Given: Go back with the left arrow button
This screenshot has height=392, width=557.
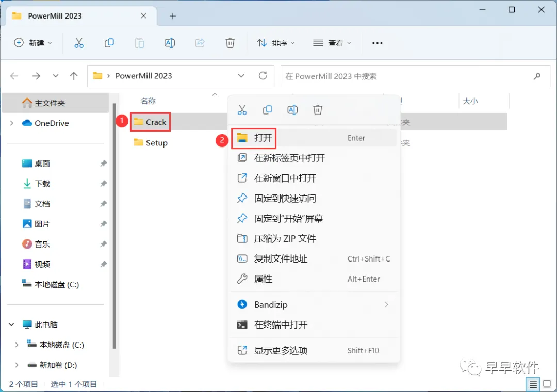Looking at the screenshot, I should click(x=14, y=76).
